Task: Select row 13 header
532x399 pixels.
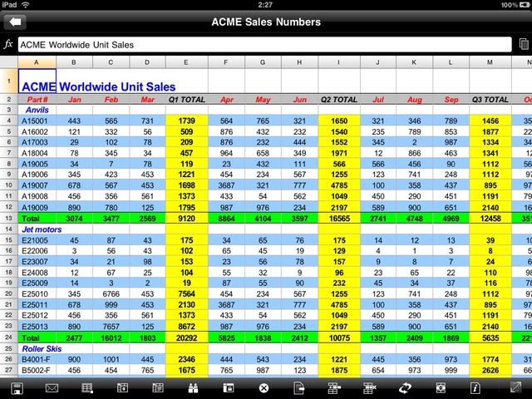Action: tap(9, 218)
